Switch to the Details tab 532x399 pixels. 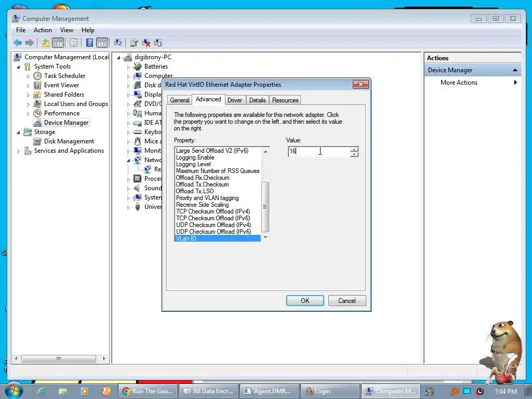coord(258,100)
